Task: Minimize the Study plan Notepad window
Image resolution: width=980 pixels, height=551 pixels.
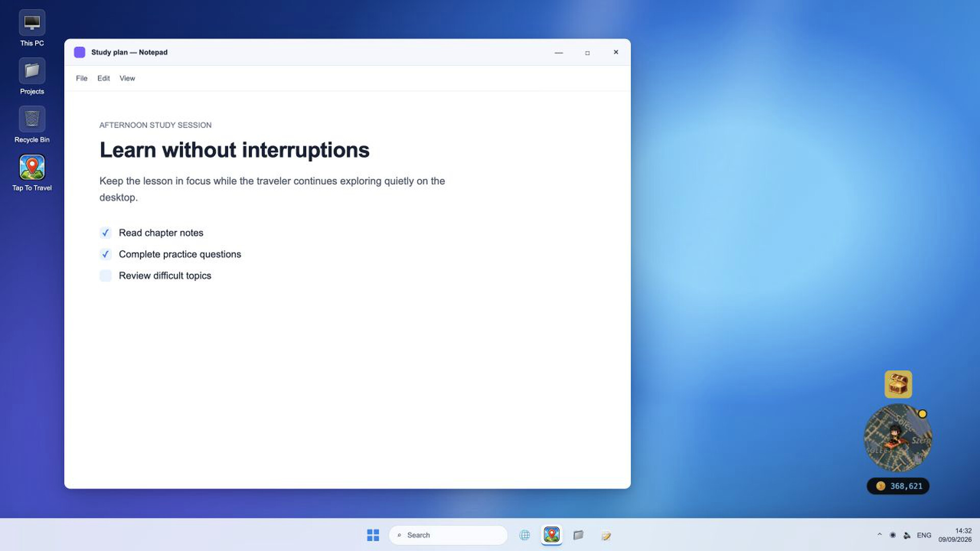Action: click(x=559, y=53)
